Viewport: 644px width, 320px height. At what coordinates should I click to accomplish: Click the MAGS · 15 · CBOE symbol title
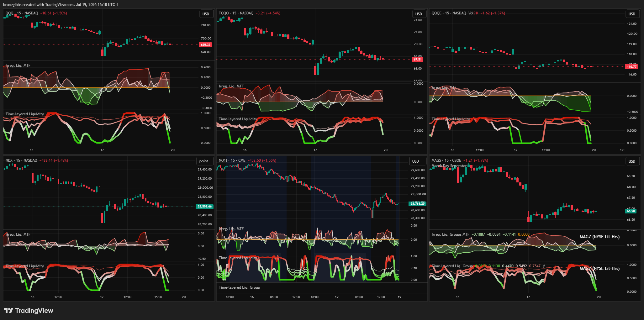coord(446,160)
